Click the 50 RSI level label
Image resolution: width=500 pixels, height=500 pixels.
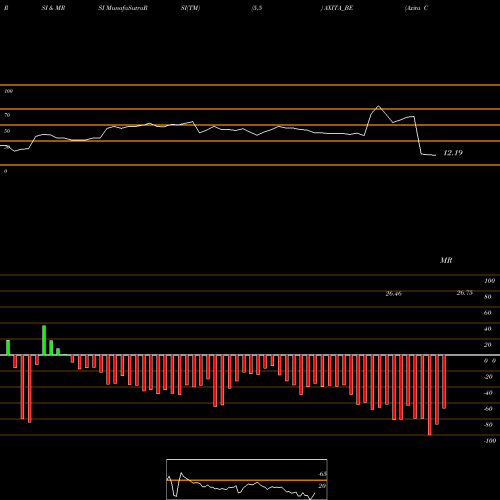[7, 131]
